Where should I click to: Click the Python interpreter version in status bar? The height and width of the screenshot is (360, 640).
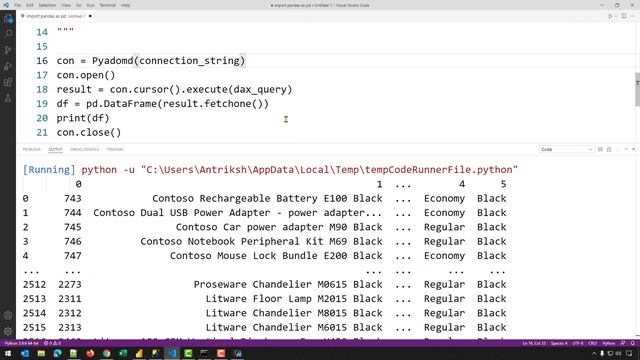22,343
